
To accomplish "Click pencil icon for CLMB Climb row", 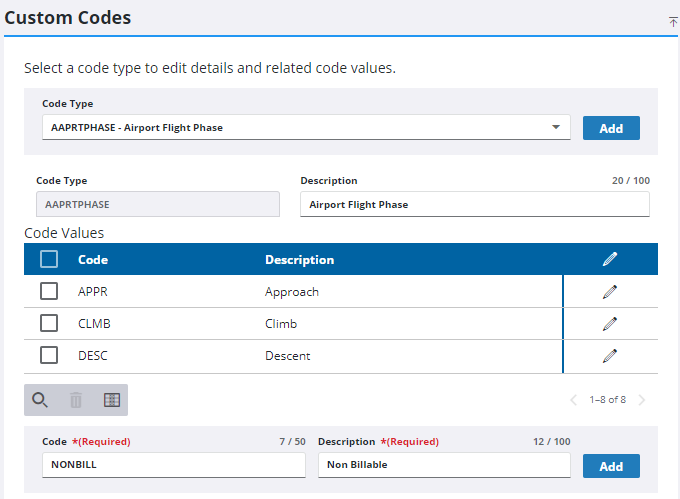I will pos(610,324).
